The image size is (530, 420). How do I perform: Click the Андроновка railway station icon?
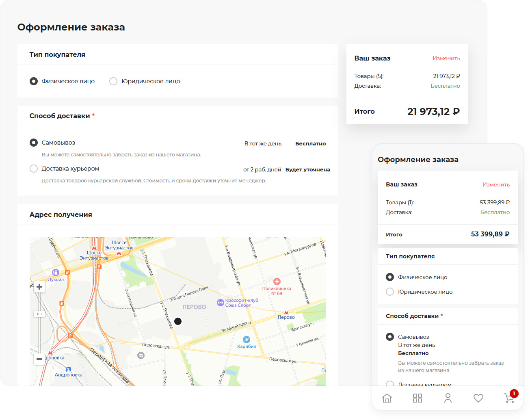[69, 369]
